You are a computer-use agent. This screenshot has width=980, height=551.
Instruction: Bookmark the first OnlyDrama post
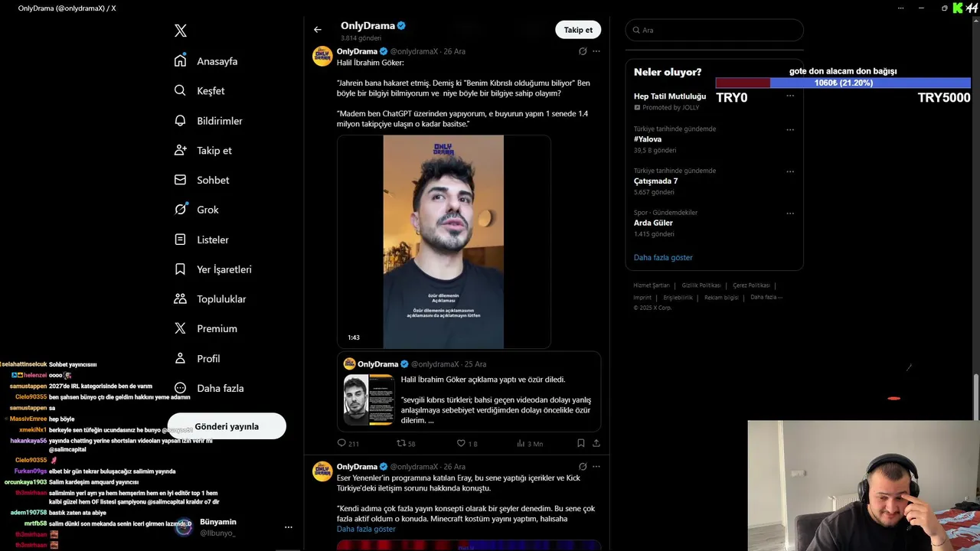pos(581,443)
